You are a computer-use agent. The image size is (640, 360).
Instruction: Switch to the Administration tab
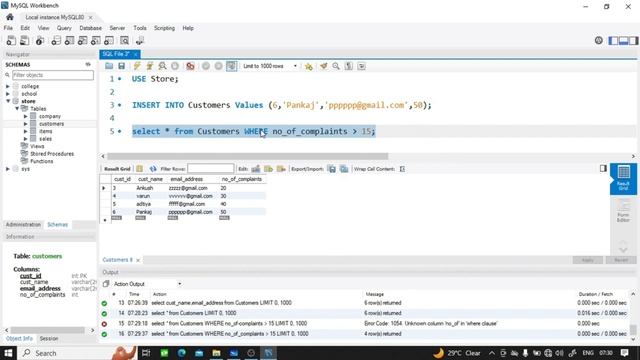(x=23, y=225)
